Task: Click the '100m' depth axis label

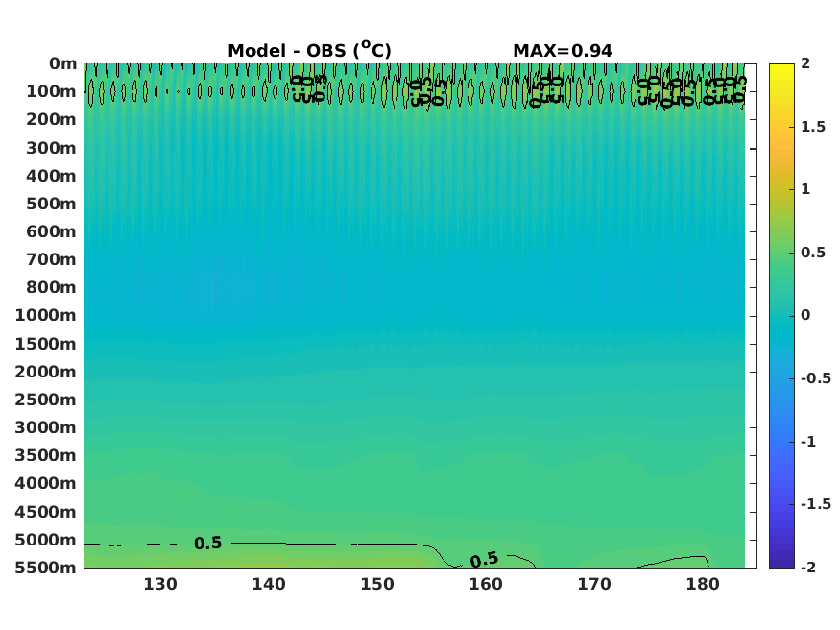Action: (x=52, y=91)
